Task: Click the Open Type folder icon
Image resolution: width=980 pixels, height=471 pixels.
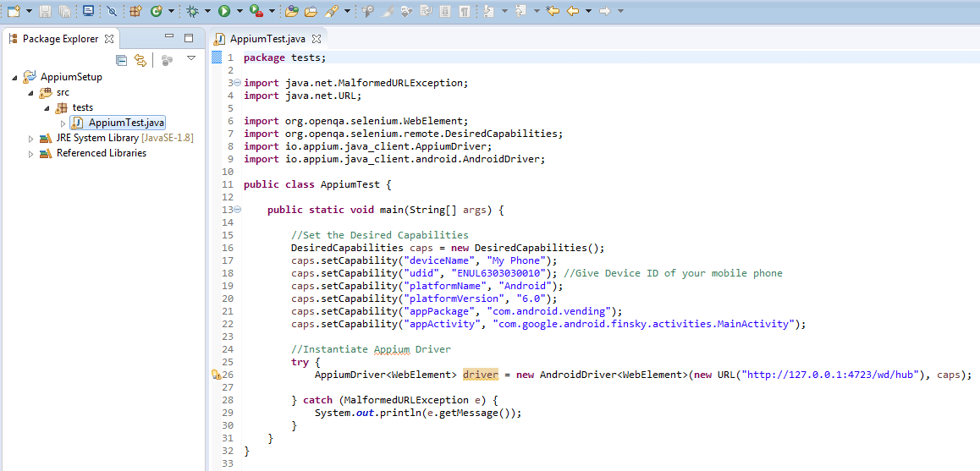Action: [290, 11]
